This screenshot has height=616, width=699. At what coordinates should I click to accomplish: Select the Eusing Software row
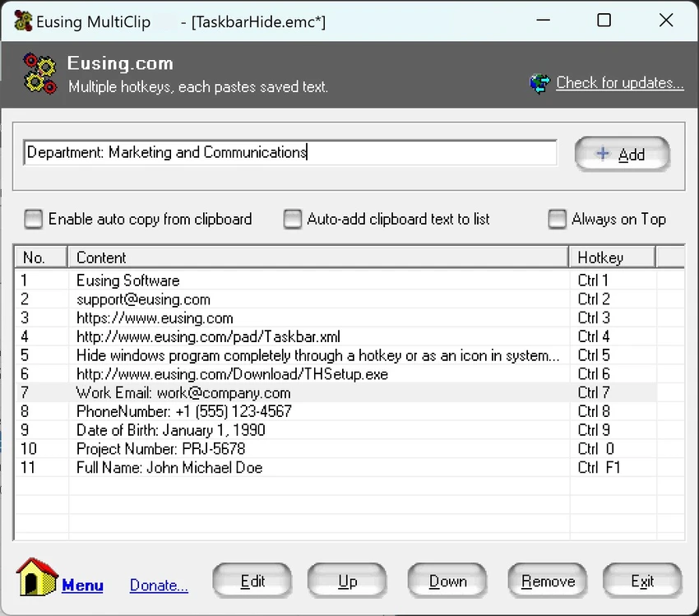[336, 280]
